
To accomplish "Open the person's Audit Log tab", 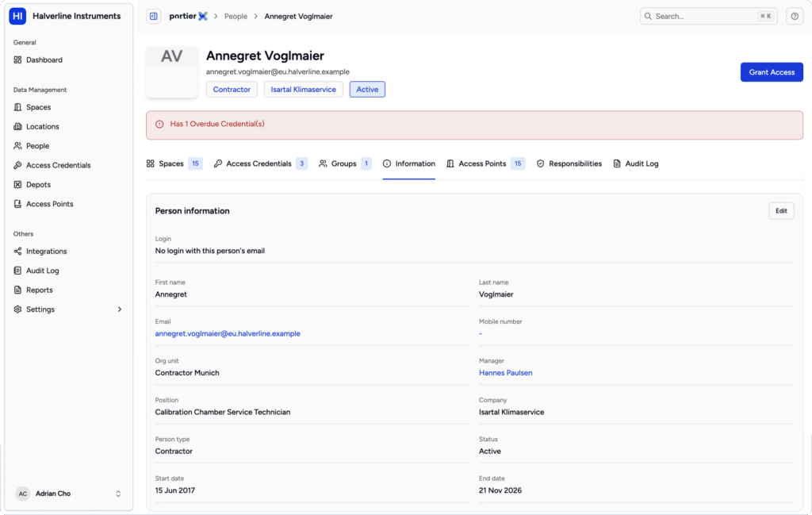I will tap(635, 163).
